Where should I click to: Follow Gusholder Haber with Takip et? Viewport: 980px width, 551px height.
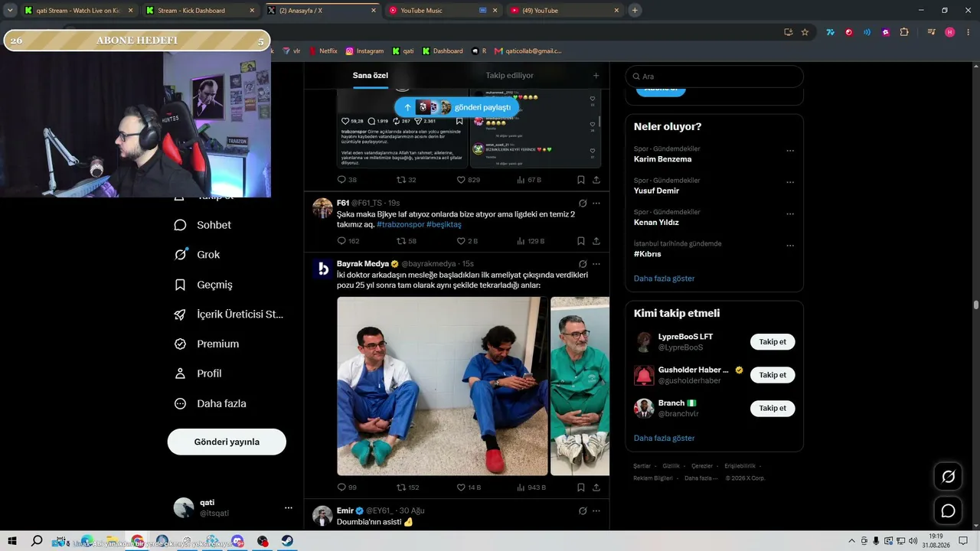[773, 375]
